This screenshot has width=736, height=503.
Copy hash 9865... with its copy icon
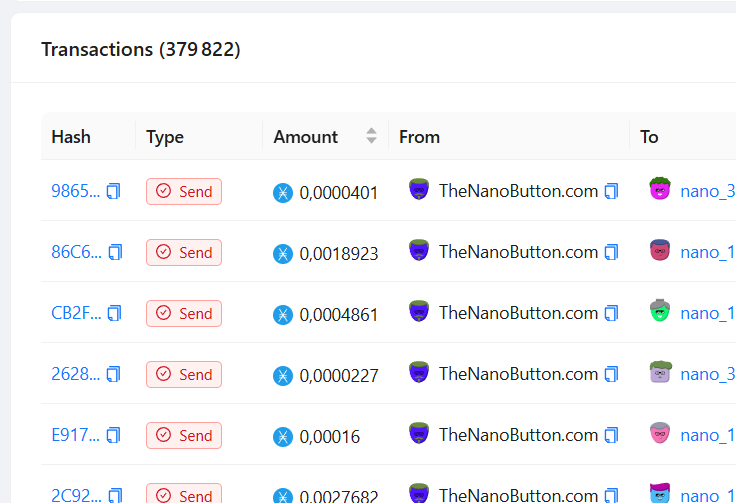pos(114,191)
